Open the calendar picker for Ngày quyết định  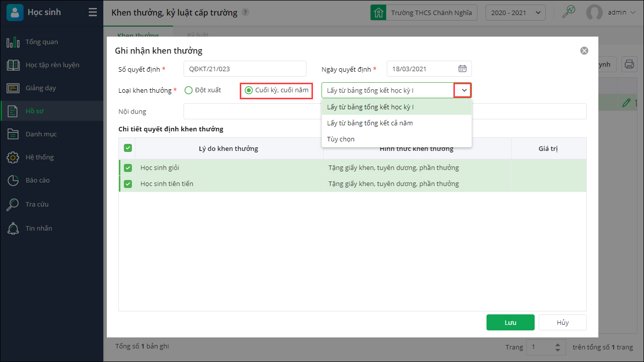(x=462, y=69)
